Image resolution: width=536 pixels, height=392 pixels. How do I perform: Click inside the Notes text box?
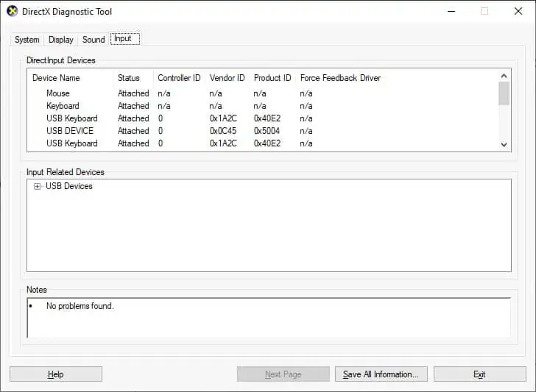269,318
